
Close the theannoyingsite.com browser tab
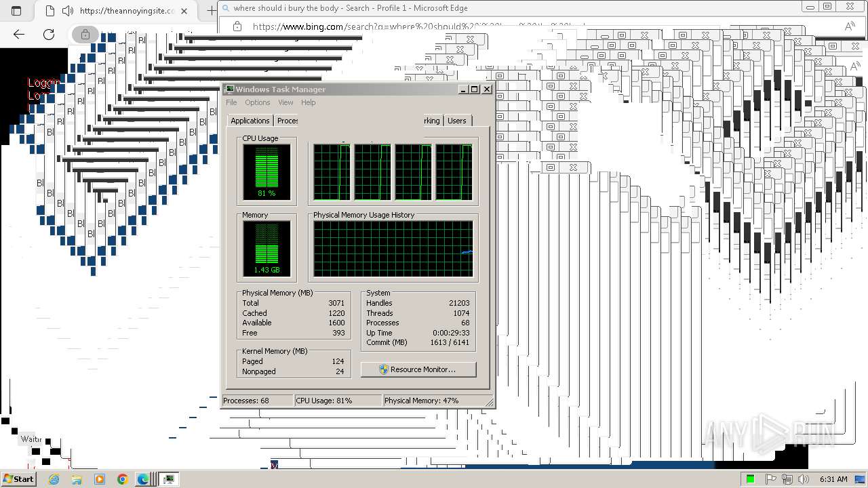pos(184,11)
